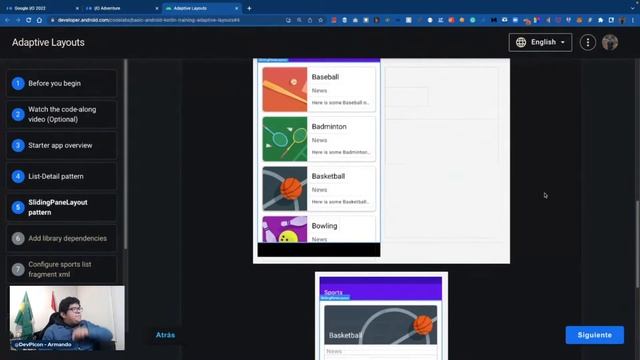The width and height of the screenshot is (640, 360).
Task: Click the main page vertical scrollbar
Action: (x=638, y=244)
